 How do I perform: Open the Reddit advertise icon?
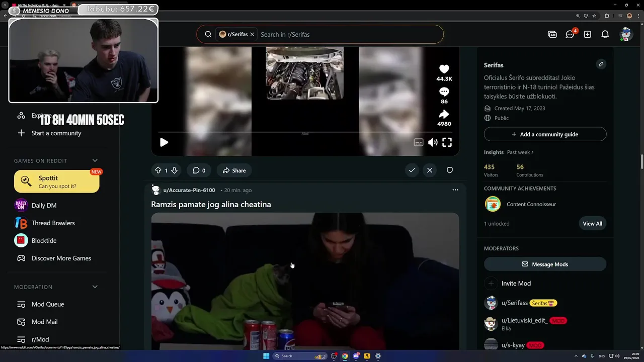pyautogui.click(x=552, y=34)
